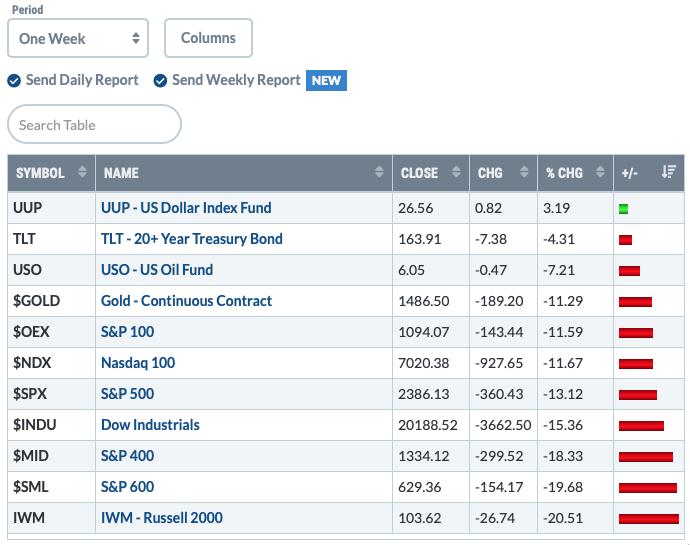
Task: Click the green bar in UUP row
Action: 623,209
